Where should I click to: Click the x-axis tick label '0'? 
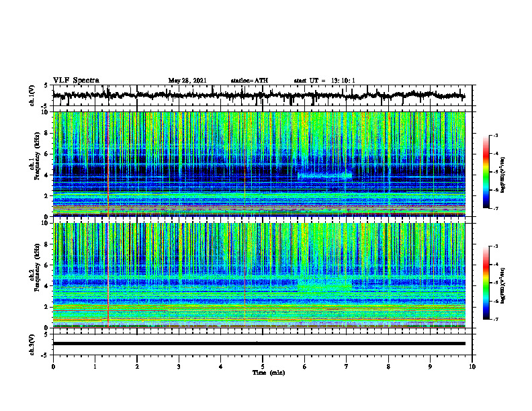[53, 367]
